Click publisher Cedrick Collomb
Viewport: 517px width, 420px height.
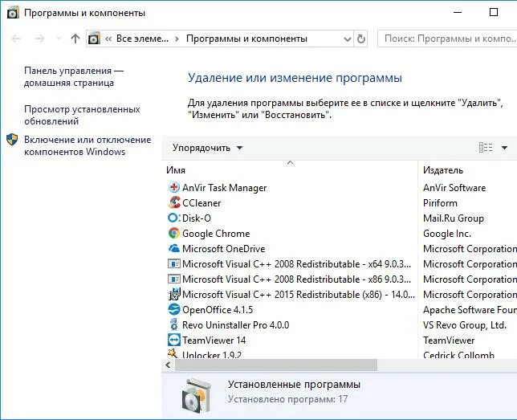[458, 355]
